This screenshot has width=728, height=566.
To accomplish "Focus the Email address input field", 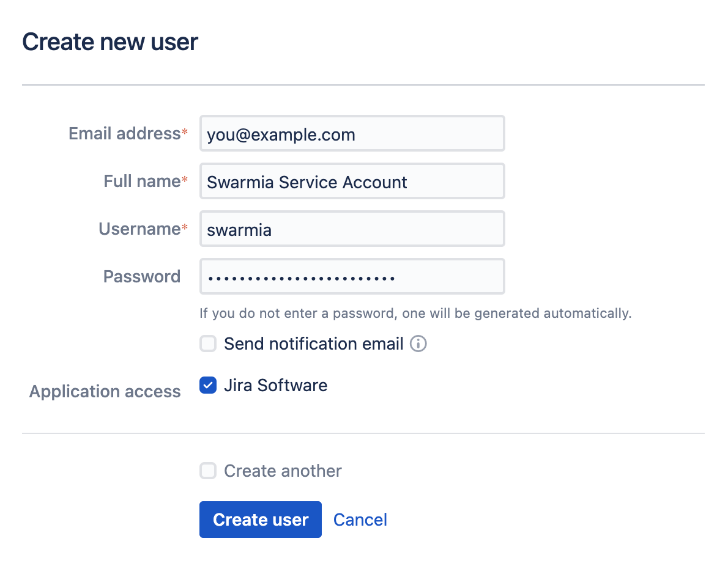I will click(x=352, y=134).
